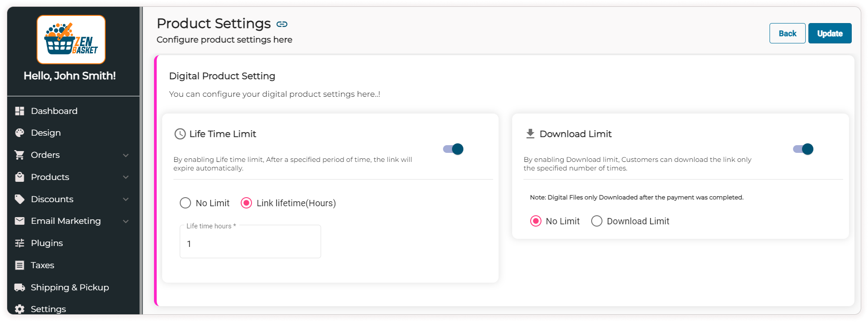This screenshot has width=868, height=322.
Task: Click the Email Marketing envelope icon
Action: pyautogui.click(x=19, y=221)
